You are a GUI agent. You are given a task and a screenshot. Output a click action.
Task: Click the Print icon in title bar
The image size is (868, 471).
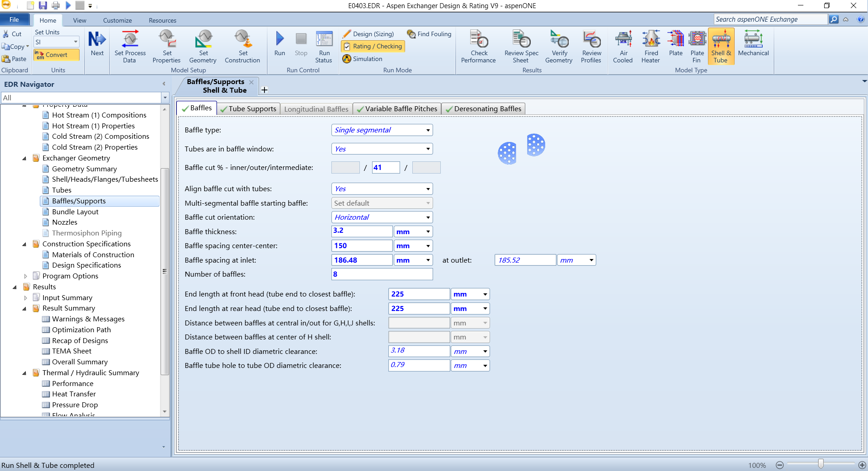(x=55, y=5)
